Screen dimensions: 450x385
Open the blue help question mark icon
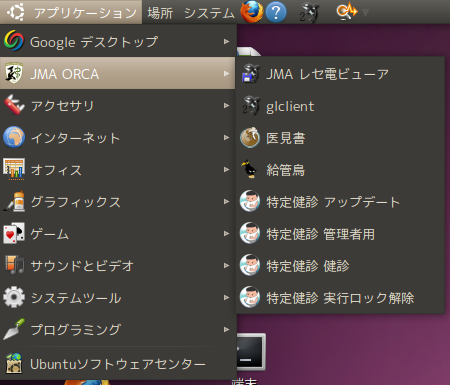pyautogui.click(x=276, y=12)
